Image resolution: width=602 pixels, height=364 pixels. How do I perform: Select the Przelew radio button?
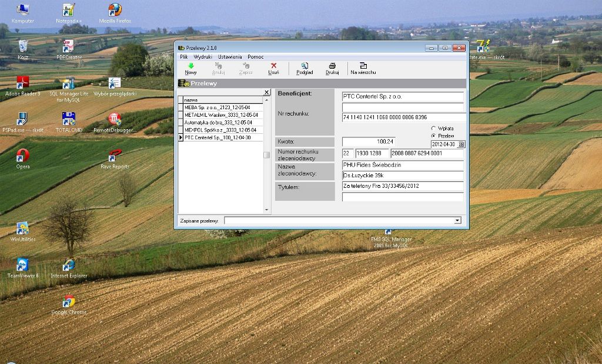(x=433, y=136)
